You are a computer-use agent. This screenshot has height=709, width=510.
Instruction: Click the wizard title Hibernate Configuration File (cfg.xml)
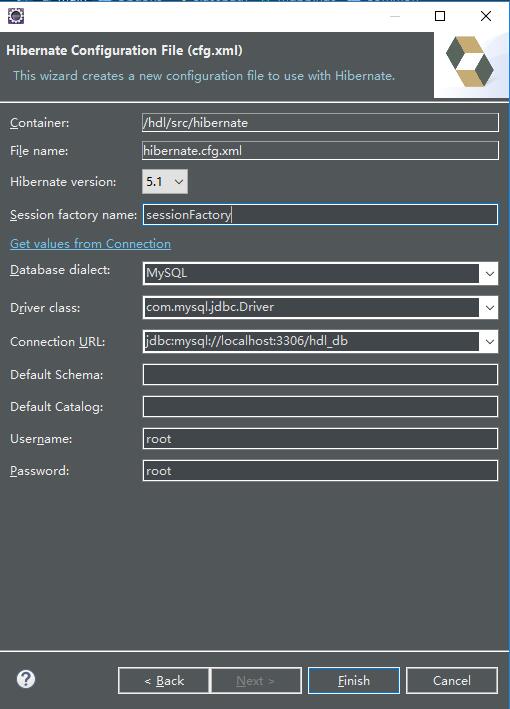click(x=124, y=50)
